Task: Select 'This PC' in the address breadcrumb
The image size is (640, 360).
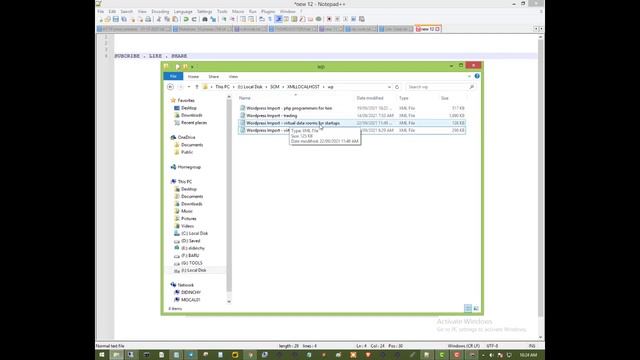Action: 222,87
